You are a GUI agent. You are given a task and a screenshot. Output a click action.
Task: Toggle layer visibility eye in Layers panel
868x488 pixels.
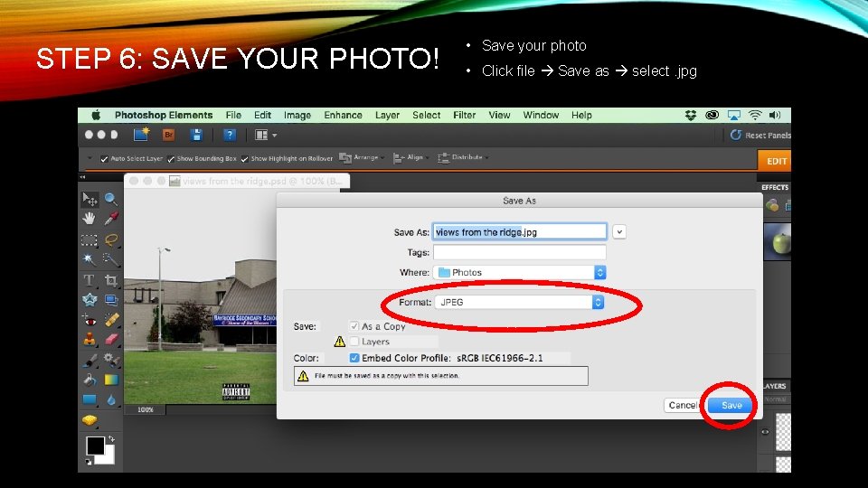pos(765,432)
